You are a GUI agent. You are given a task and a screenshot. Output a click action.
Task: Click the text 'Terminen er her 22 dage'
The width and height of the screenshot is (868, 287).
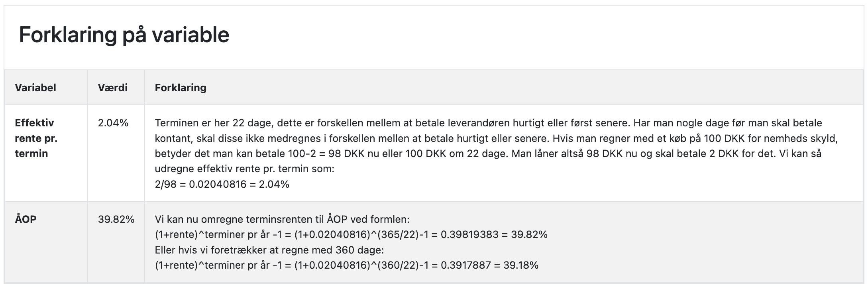[213, 123]
